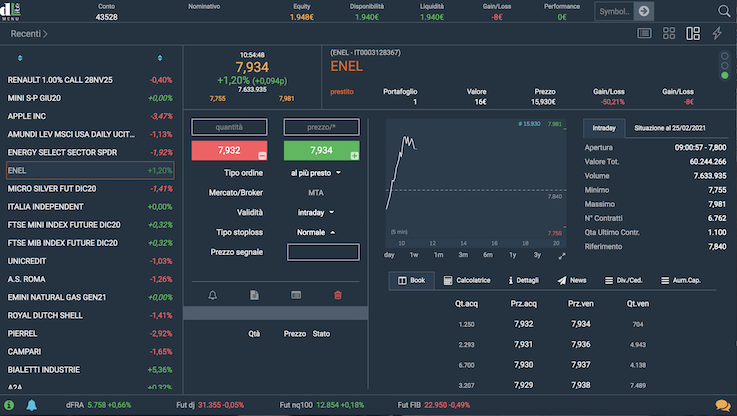The width and height of the screenshot is (737, 416).
Task: Buy at green 7,934 button
Action: coord(321,150)
